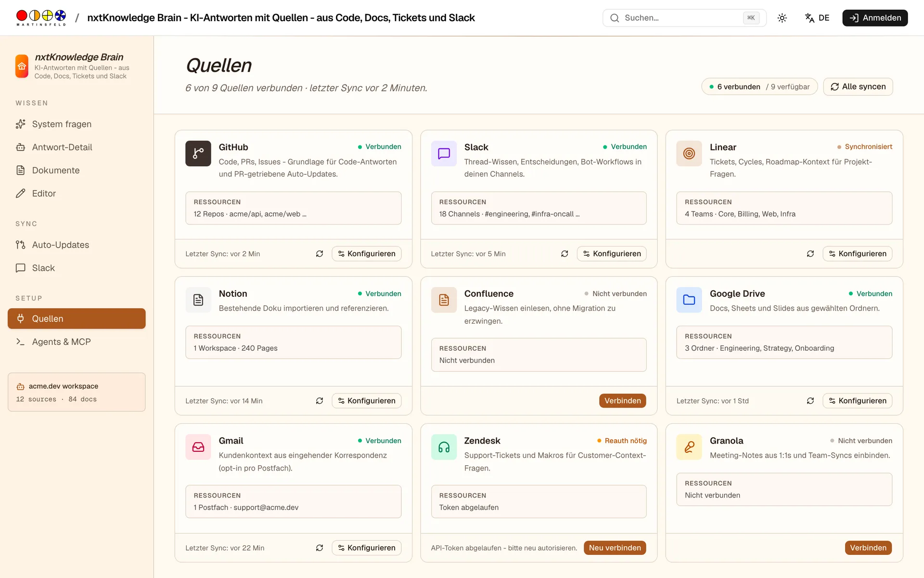Resync the Notion source
The height and width of the screenshot is (578, 924).
coord(320,401)
